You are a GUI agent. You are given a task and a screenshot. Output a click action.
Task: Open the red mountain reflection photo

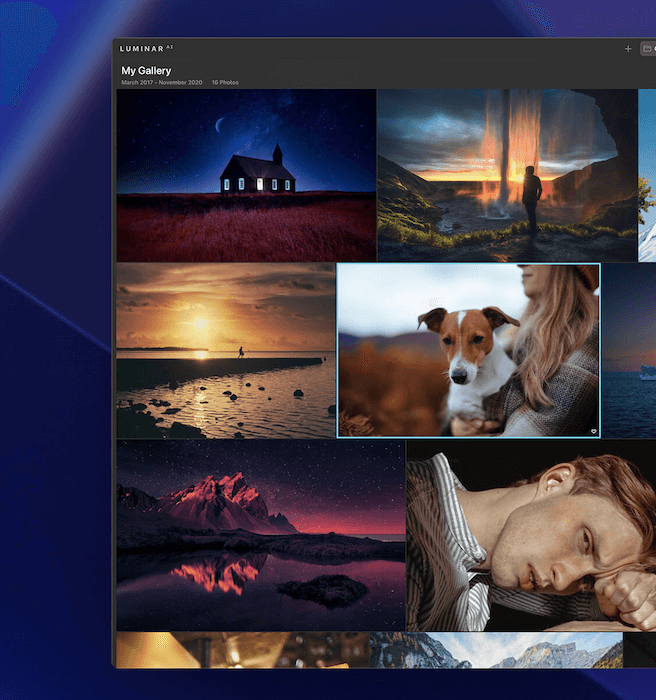click(260, 535)
